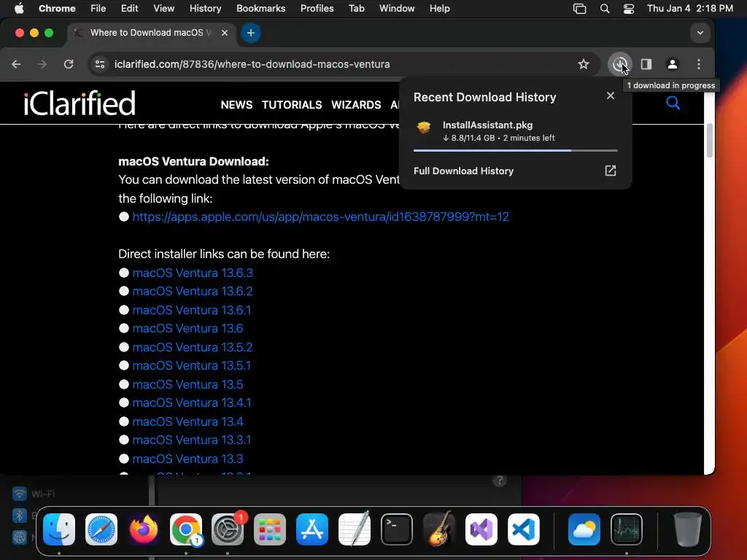Viewport: 747px width, 560px height.
Task: Open Finder from Dock
Action: click(x=59, y=529)
